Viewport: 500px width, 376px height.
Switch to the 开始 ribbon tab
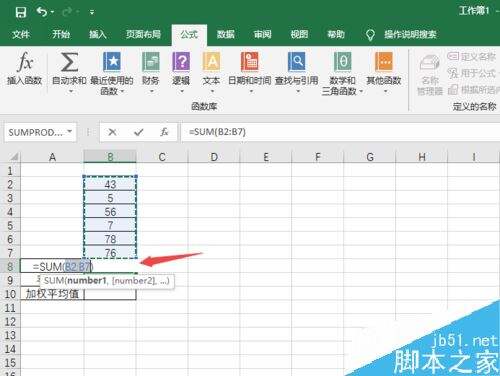61,34
